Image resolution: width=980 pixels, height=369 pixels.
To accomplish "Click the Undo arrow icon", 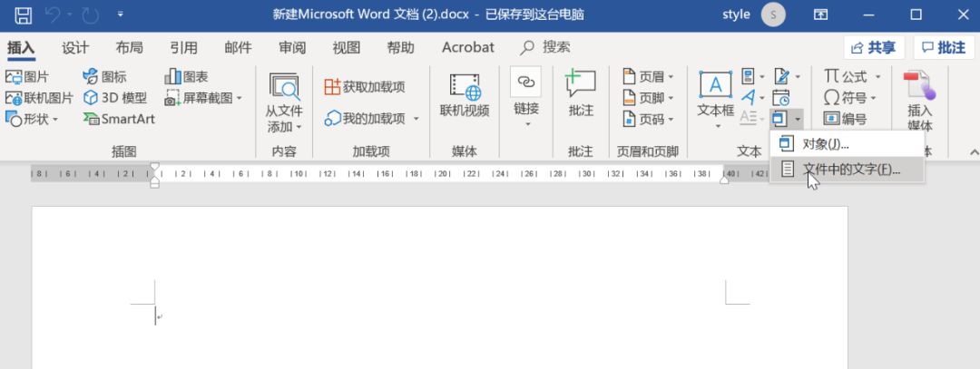I will pyautogui.click(x=54, y=15).
